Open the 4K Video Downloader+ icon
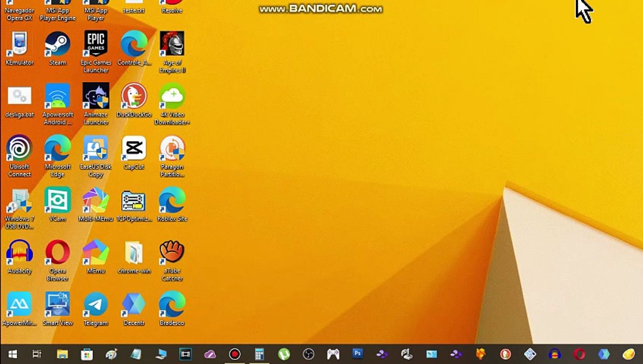Viewport: 643px width, 364px height. (x=172, y=105)
